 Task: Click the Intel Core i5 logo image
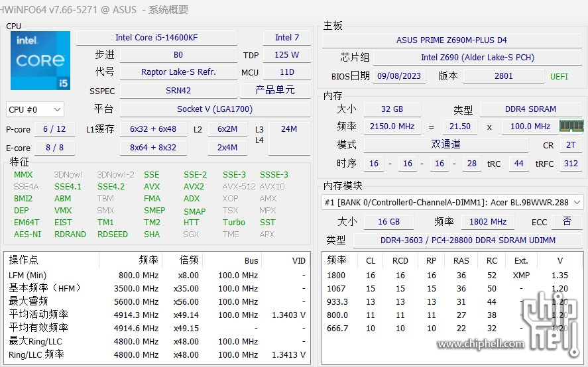click(x=40, y=60)
